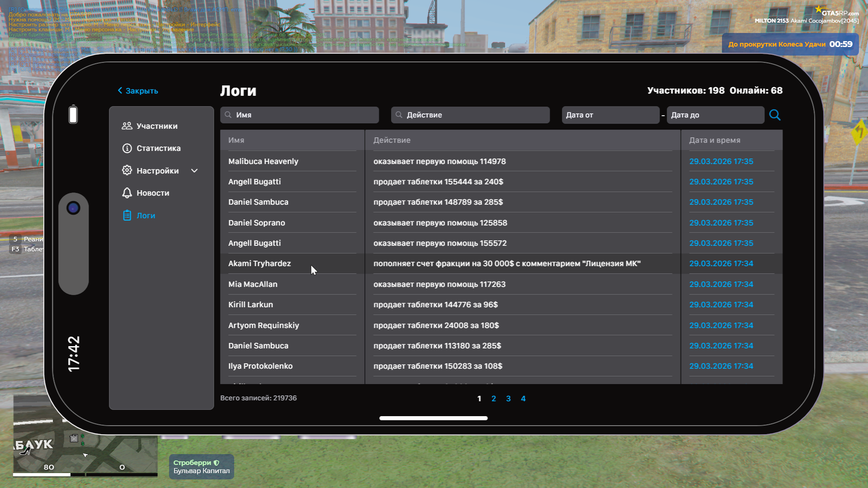The height and width of the screenshot is (488, 868).
Task: Focus the Имя search field
Action: [x=299, y=115]
